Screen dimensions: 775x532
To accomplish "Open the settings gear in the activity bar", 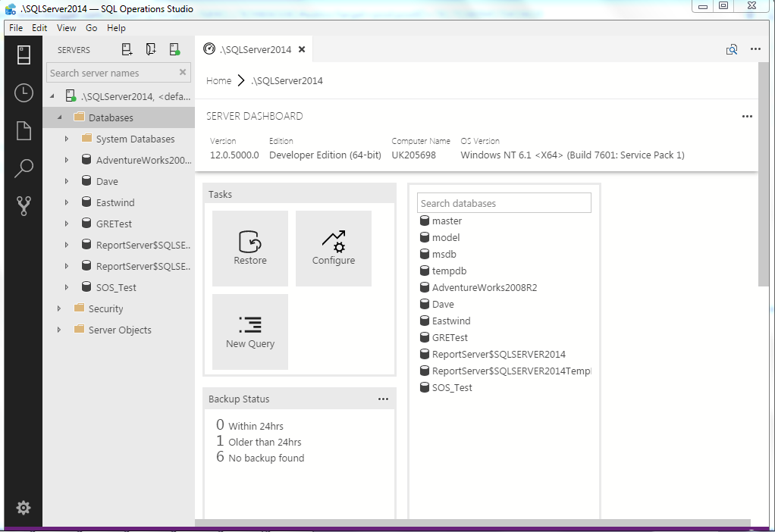I will (24, 508).
